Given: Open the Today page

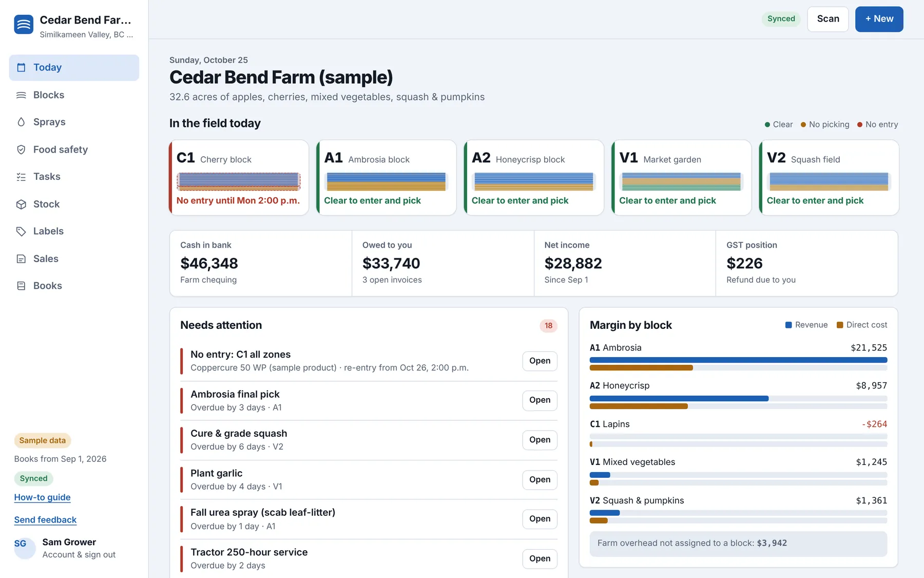Looking at the screenshot, I should (x=74, y=68).
